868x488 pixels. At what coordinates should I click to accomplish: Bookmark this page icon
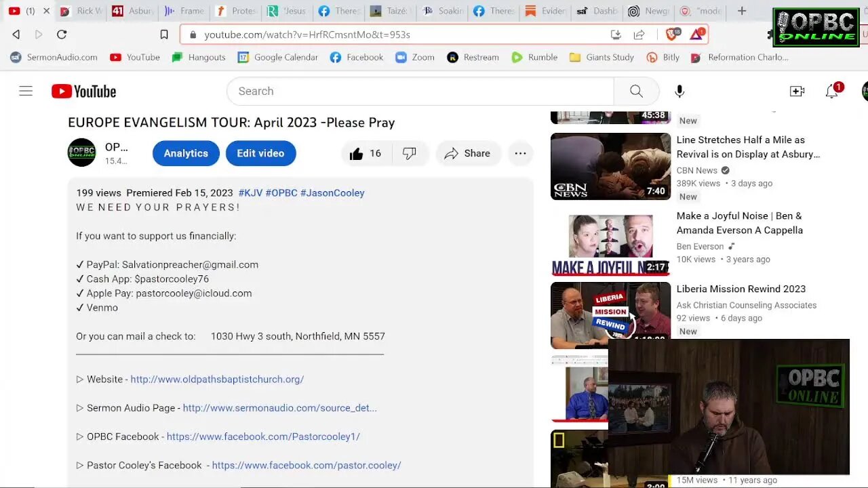click(164, 35)
